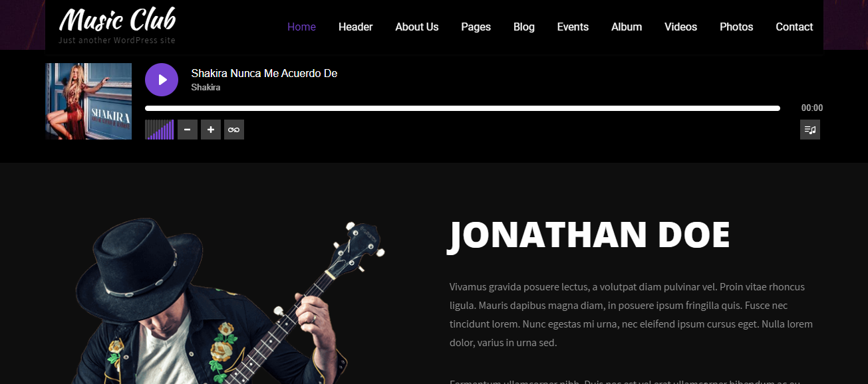Open the Videos menu item
Image resolution: width=868 pixels, height=384 pixels.
(x=680, y=27)
